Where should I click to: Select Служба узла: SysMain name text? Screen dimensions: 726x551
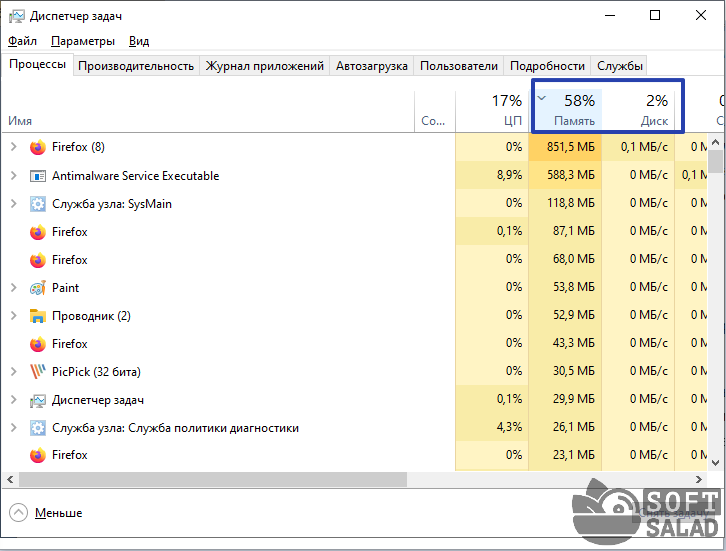coord(112,204)
